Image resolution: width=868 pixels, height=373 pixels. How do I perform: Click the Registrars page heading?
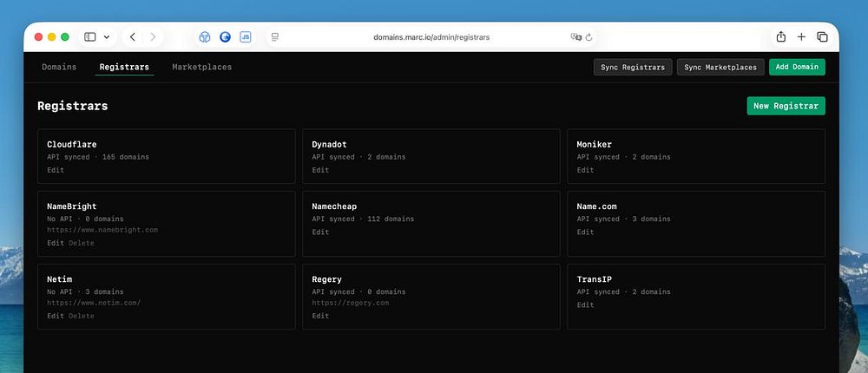[x=73, y=106]
